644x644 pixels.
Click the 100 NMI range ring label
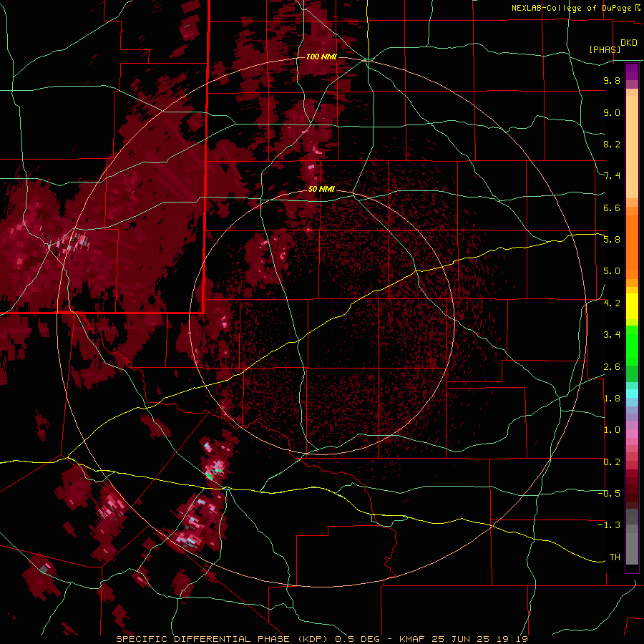click(x=321, y=57)
